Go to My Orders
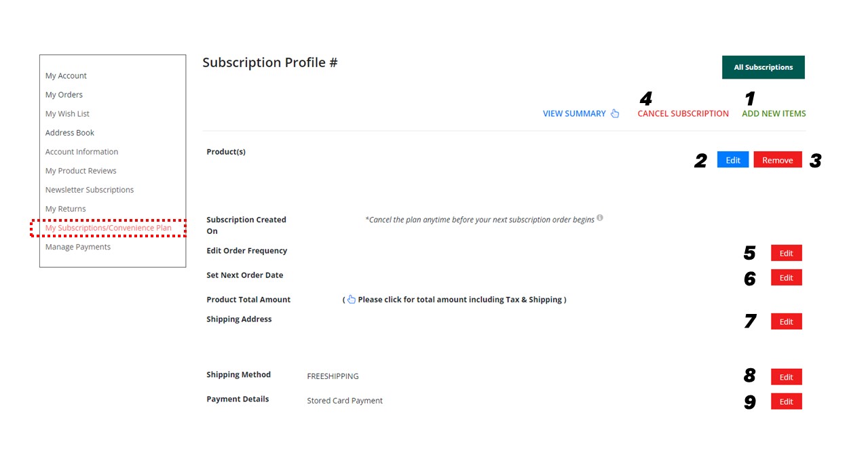 [64, 95]
